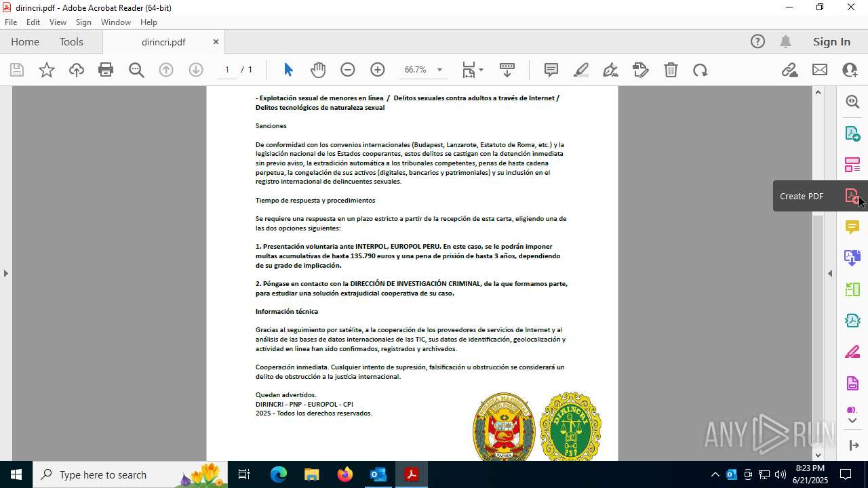Open share with others icon
This screenshot has height=488, width=868.
[850, 70]
